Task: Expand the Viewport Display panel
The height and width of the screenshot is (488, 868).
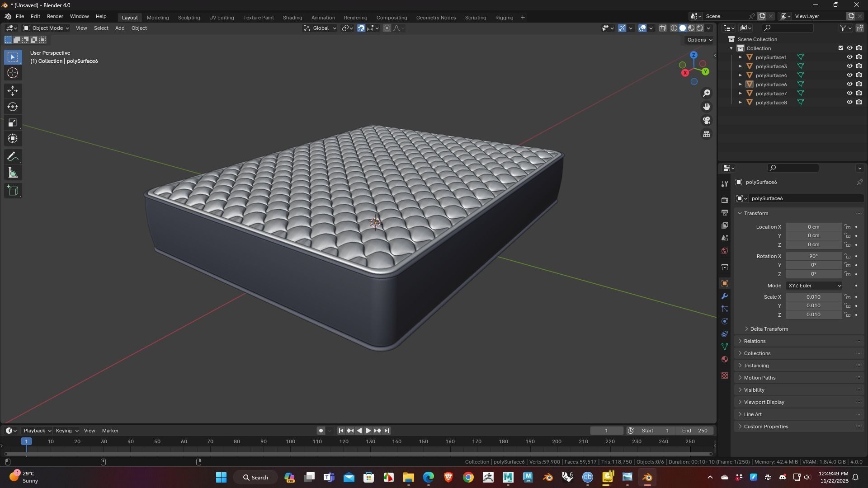Action: coord(764,402)
